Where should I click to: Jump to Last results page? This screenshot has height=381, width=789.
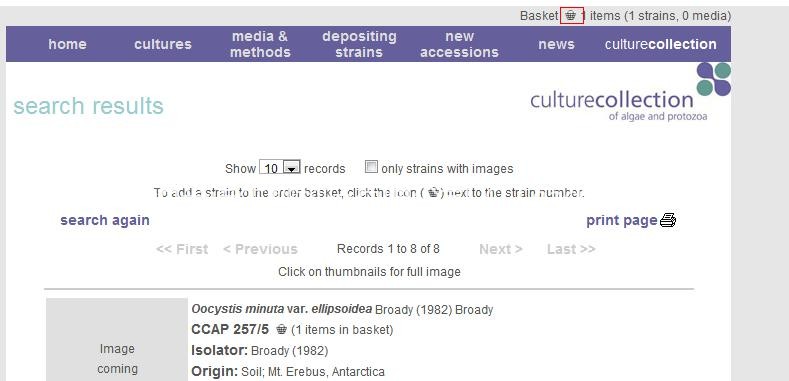point(571,249)
